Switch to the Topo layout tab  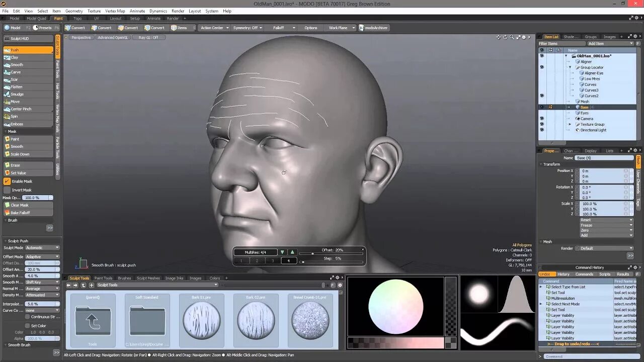[x=77, y=18]
